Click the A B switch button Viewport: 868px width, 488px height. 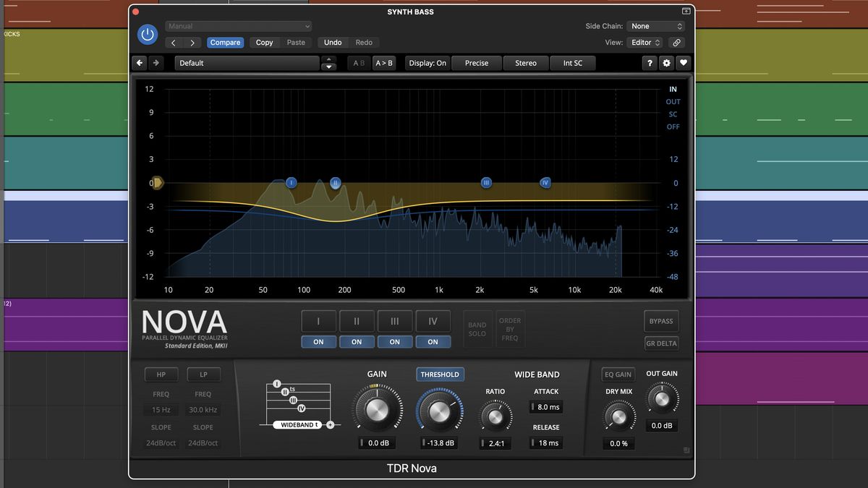coord(359,63)
